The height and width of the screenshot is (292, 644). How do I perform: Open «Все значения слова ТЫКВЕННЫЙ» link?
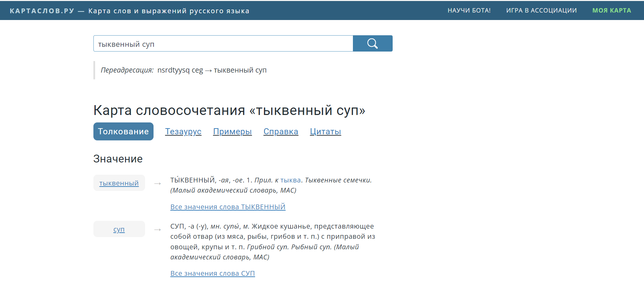tap(228, 207)
